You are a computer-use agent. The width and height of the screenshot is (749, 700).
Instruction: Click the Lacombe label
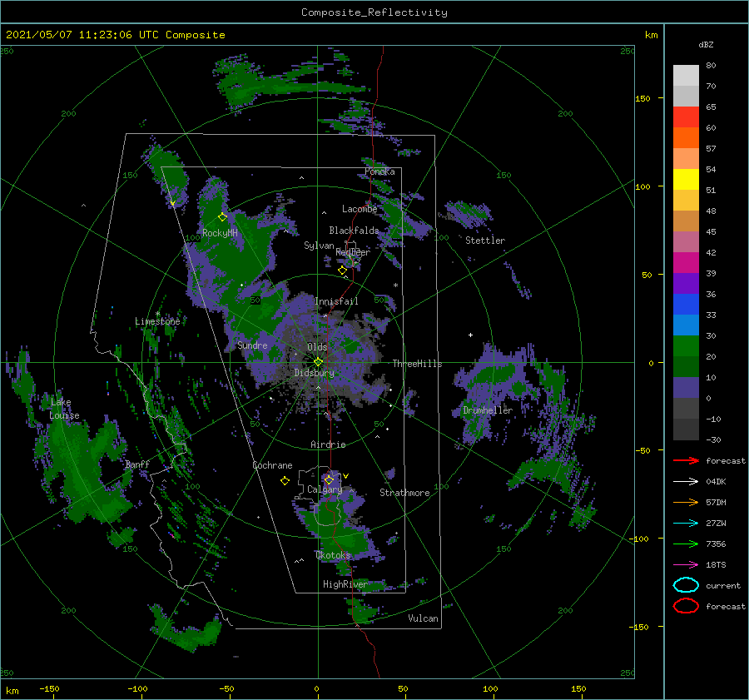pyautogui.click(x=360, y=209)
